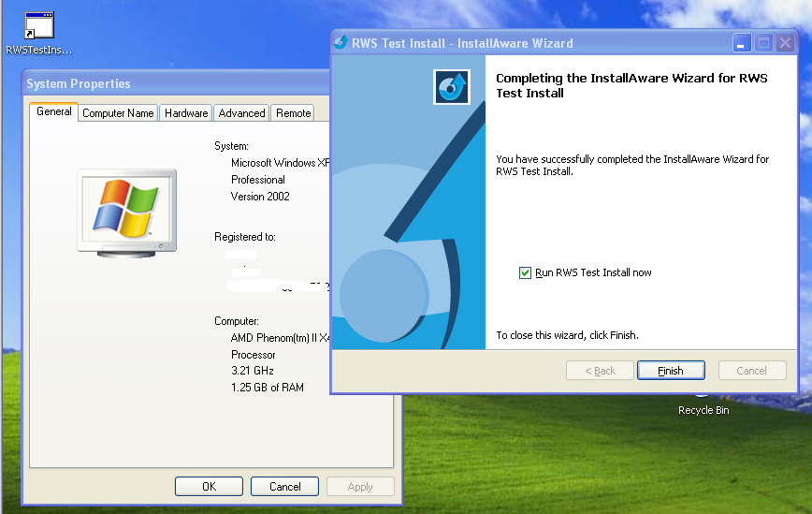
Task: Click the Apply button in System Properties
Action: [x=360, y=487]
